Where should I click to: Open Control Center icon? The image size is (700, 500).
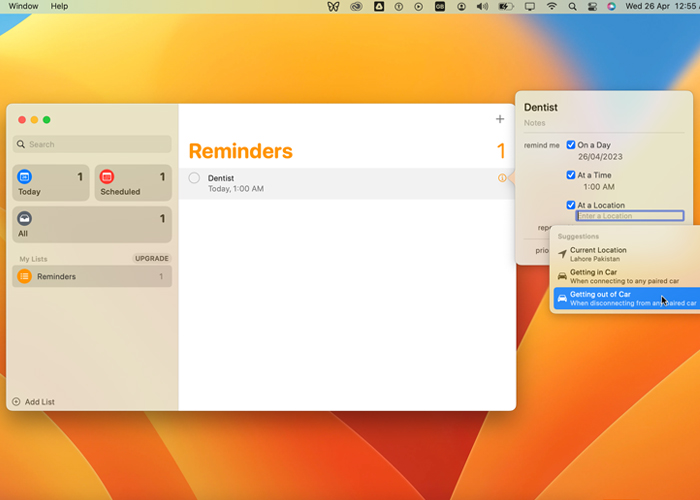pyautogui.click(x=592, y=7)
